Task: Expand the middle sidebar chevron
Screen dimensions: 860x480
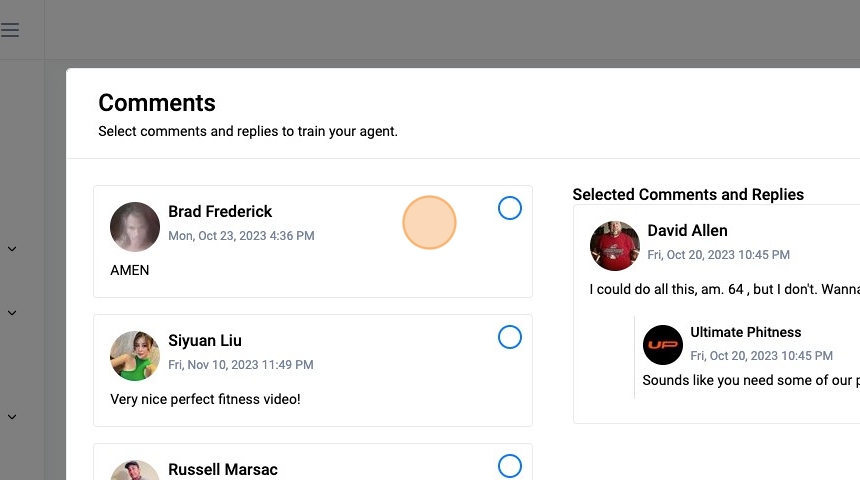Action: [x=12, y=313]
